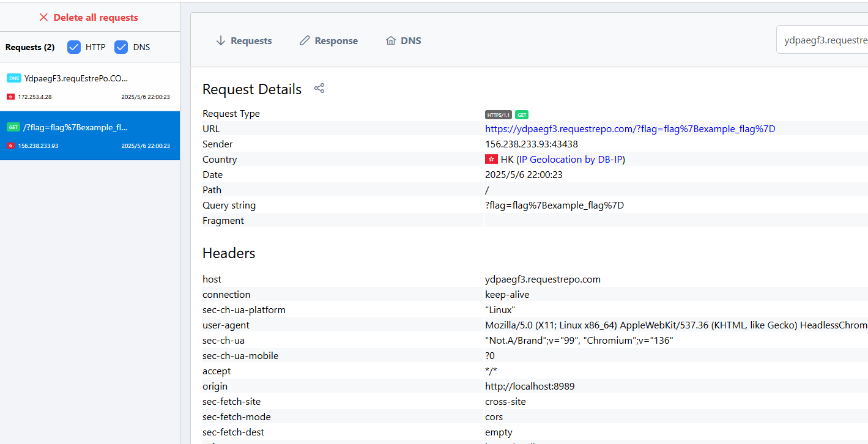Click the share icon beside Request Details
The width and height of the screenshot is (868, 444).
(319, 88)
